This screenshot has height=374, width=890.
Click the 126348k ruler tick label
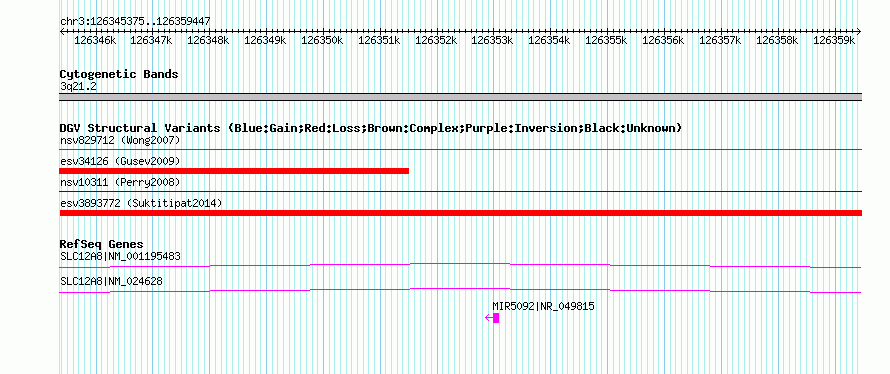(x=208, y=40)
